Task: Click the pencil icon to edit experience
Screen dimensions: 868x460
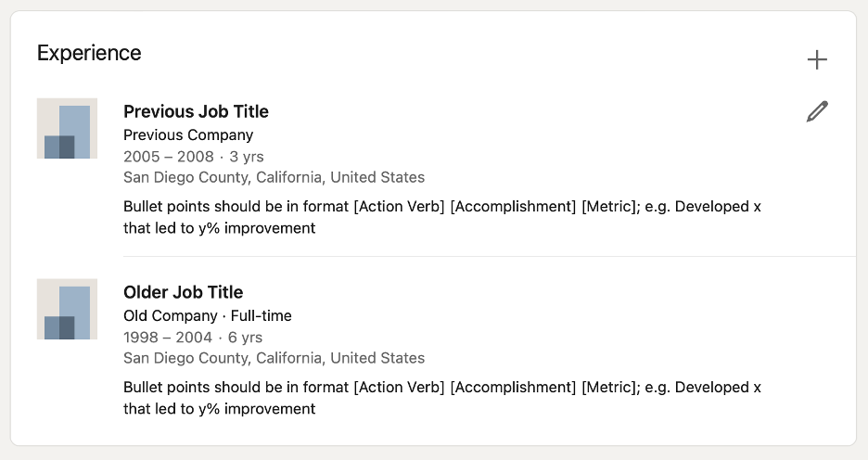Action: tap(816, 112)
